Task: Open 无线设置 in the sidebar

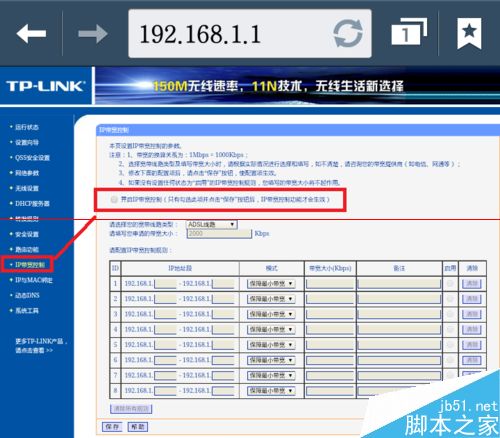Action: 27,188
